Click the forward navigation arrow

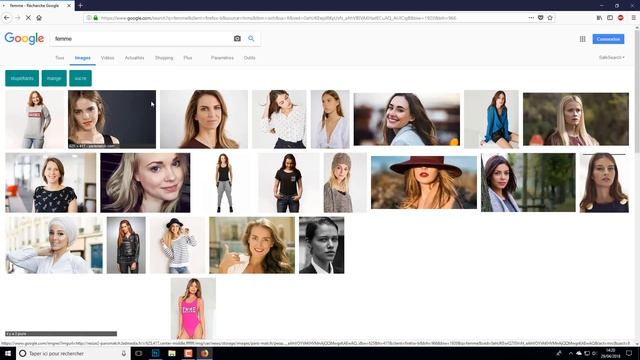tap(18, 18)
